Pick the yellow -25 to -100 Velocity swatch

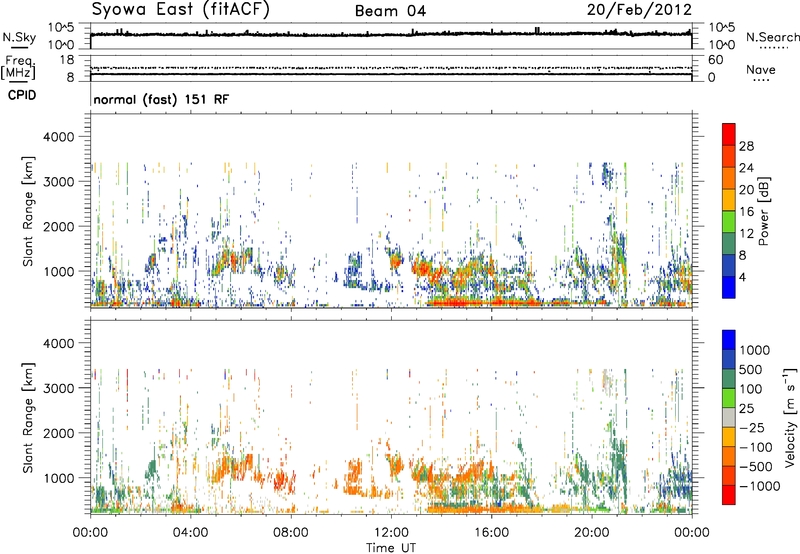(729, 437)
